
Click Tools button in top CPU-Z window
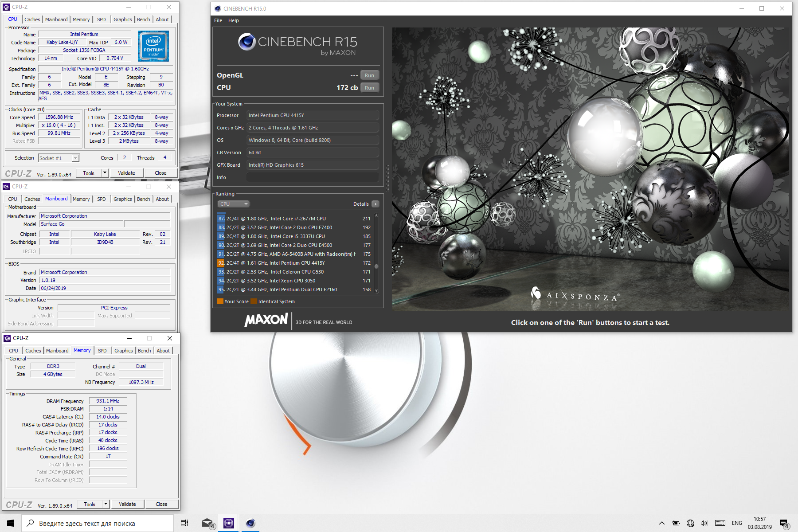click(x=89, y=173)
